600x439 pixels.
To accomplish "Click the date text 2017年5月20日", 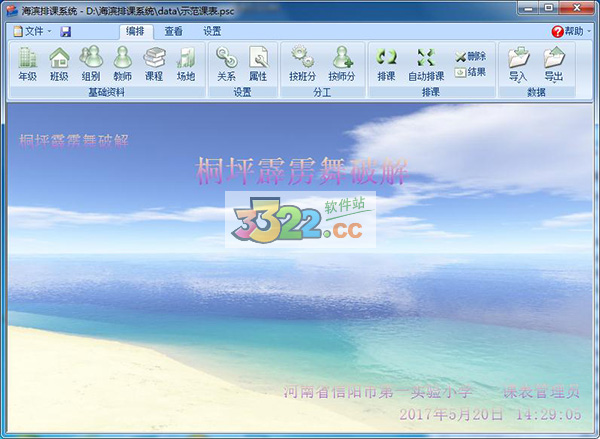I will (451, 414).
